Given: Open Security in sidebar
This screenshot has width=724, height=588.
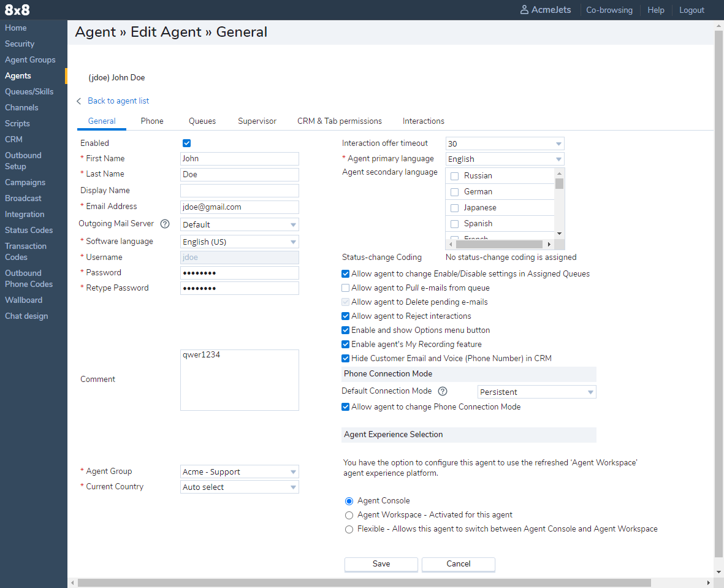Looking at the screenshot, I should (x=20, y=44).
